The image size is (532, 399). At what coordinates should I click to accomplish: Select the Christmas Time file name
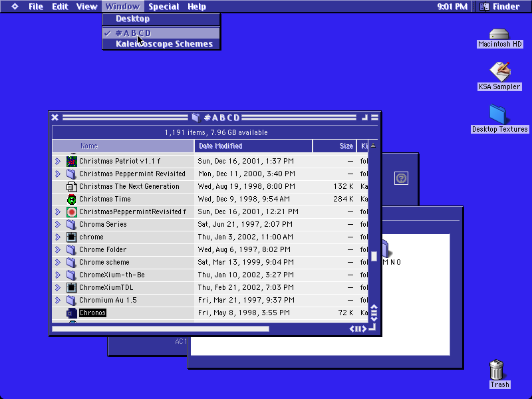[x=105, y=199]
